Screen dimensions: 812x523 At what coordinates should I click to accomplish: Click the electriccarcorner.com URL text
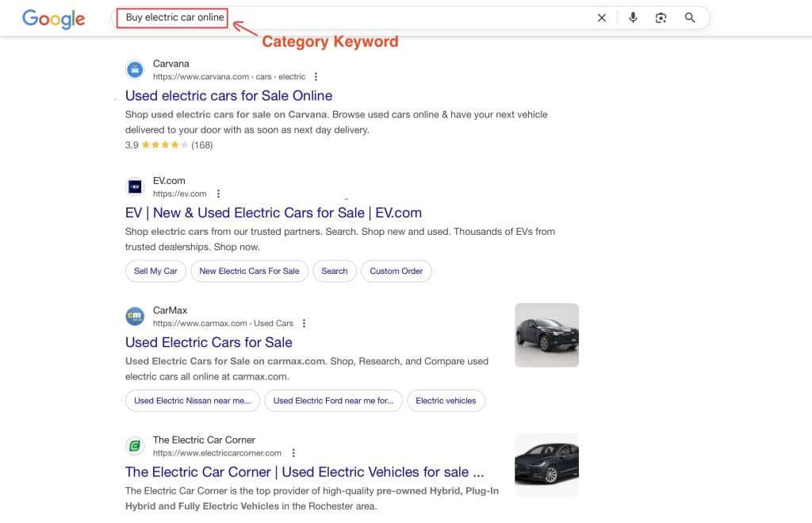click(x=217, y=453)
